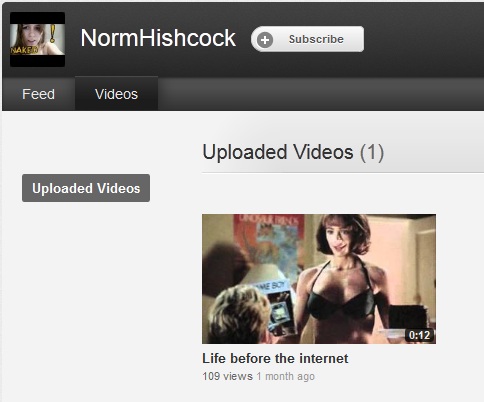Viewport: 484px width, 402px height.
Task: Select the Videos tab
Action: pos(116,94)
